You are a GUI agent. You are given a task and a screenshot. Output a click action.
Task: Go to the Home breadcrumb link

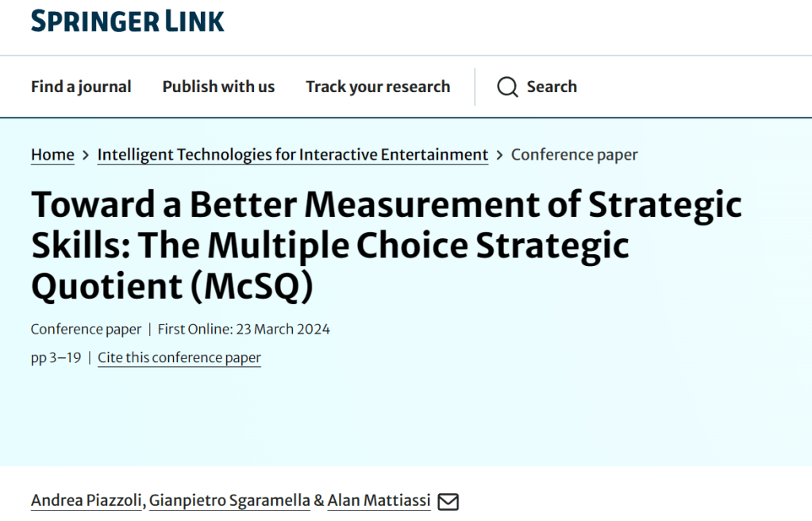click(52, 155)
